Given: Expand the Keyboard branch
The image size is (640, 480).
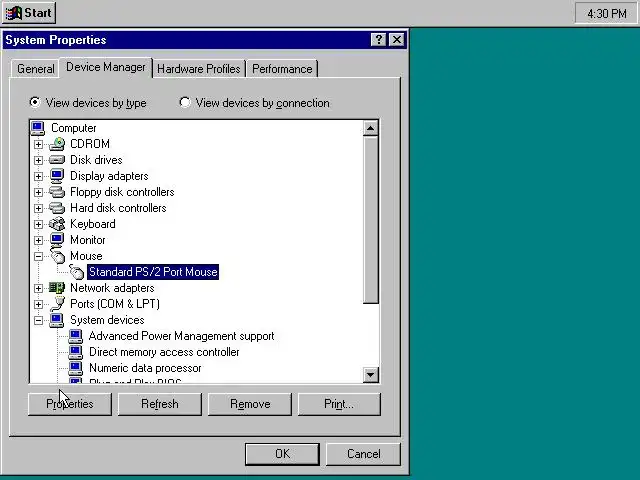Looking at the screenshot, I should pos(38,224).
